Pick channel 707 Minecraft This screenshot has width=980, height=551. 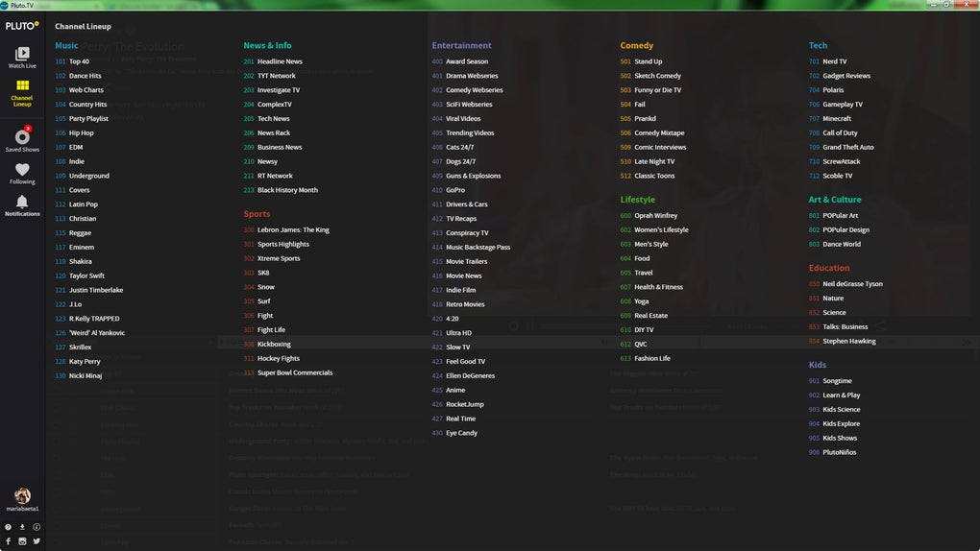point(837,118)
